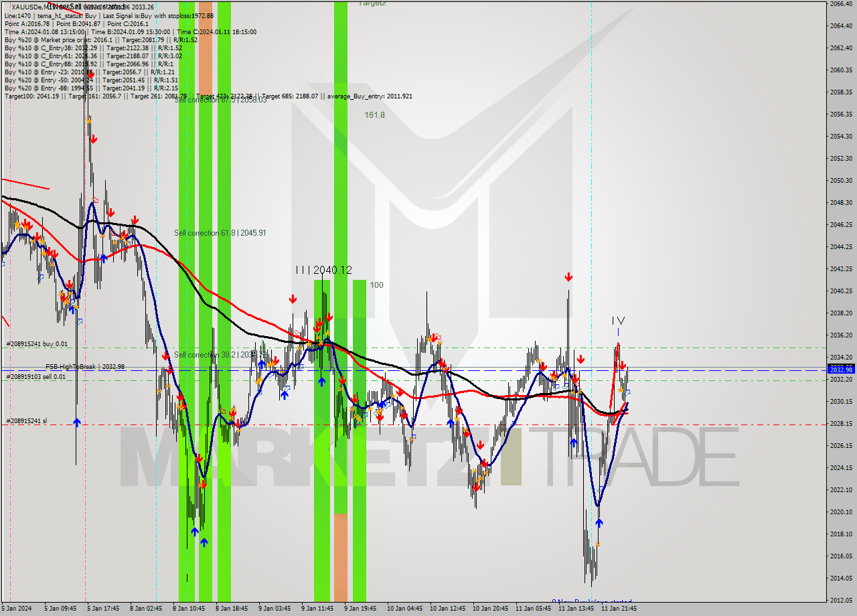Select the 2020.10 price axis label
The width and height of the screenshot is (857, 616).
click(x=840, y=512)
